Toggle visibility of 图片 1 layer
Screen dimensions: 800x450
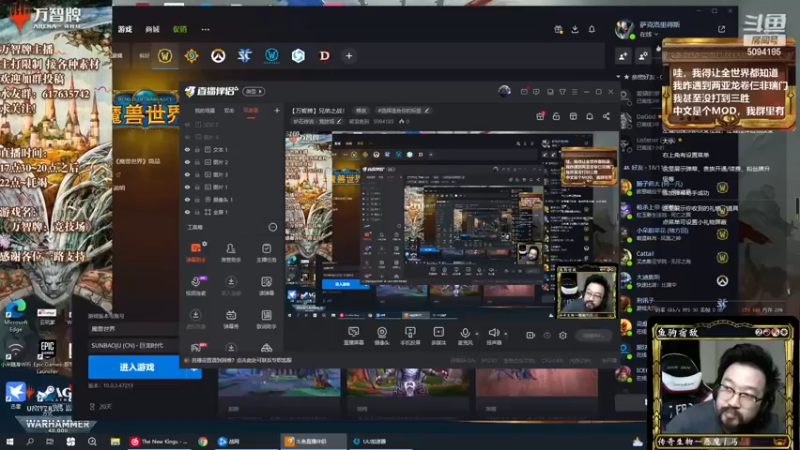pyautogui.click(x=187, y=187)
